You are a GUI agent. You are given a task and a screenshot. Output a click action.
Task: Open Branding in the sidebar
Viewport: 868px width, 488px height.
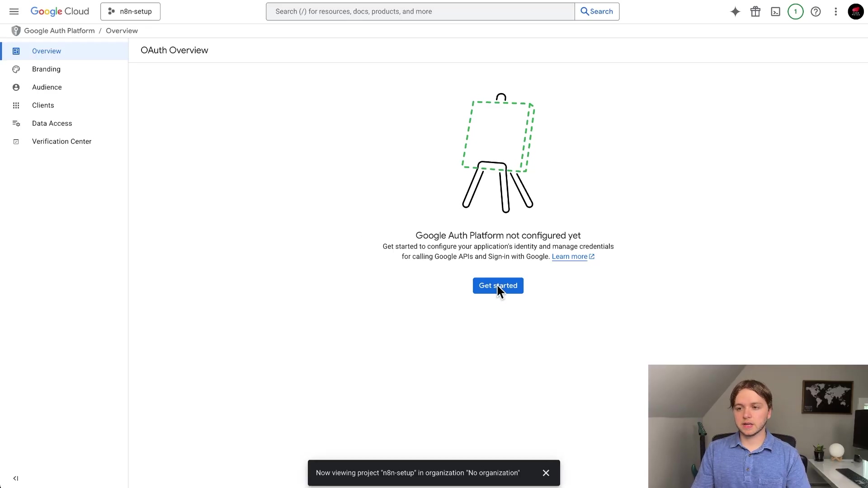(64, 69)
